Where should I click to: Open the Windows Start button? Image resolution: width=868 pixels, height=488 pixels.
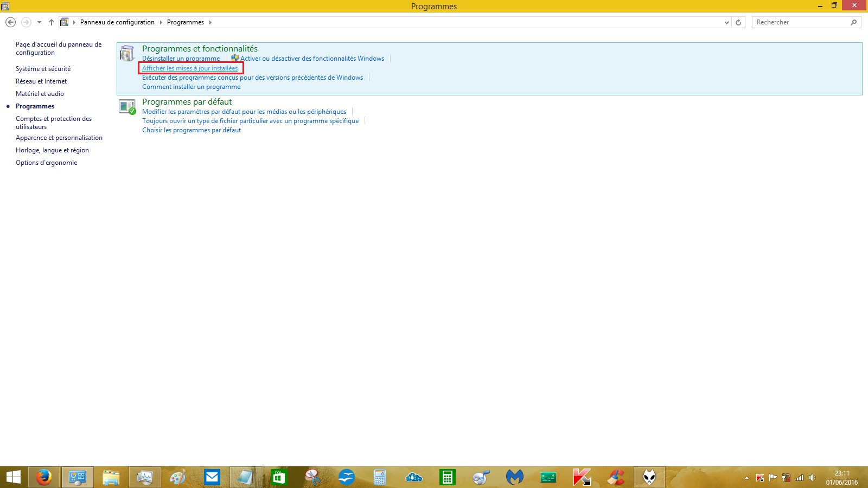click(13, 477)
